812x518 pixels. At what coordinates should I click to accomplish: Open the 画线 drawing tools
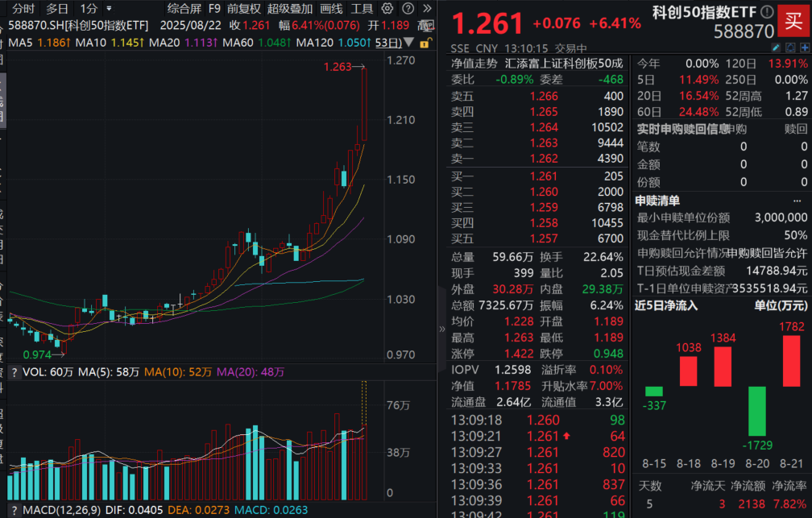pyautogui.click(x=331, y=9)
